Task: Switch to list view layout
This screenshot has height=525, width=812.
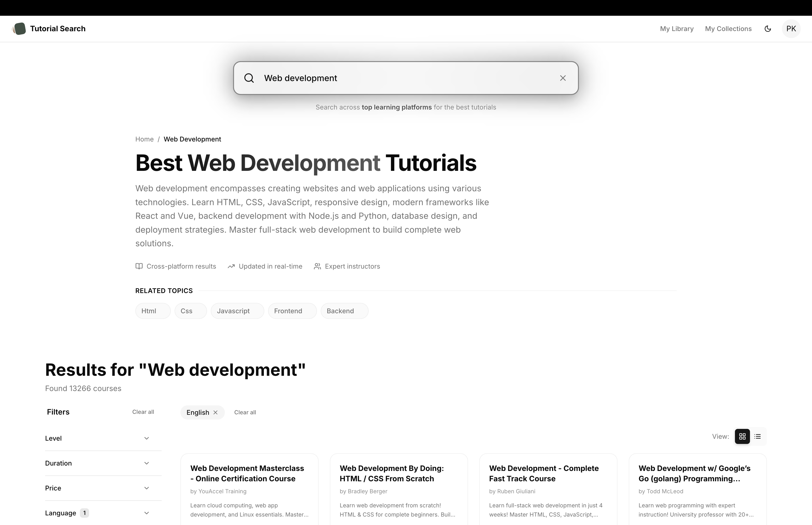Action: pos(757,436)
